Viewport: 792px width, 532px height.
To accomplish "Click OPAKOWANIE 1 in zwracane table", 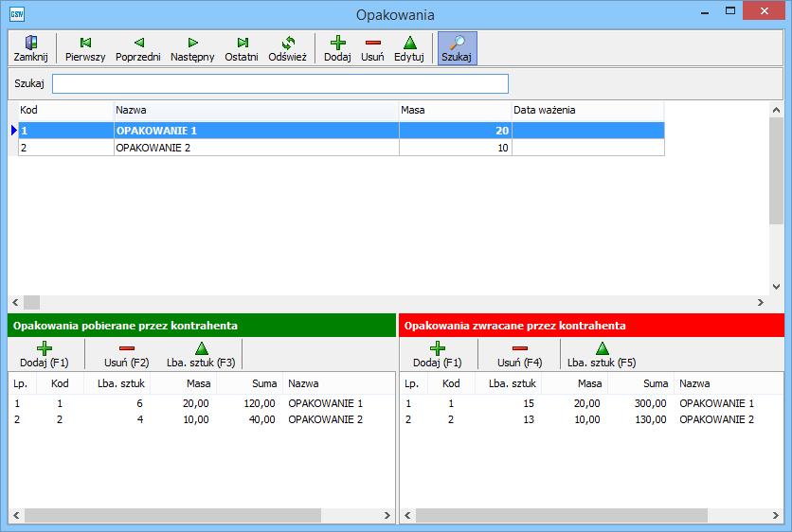I will click(x=717, y=403).
